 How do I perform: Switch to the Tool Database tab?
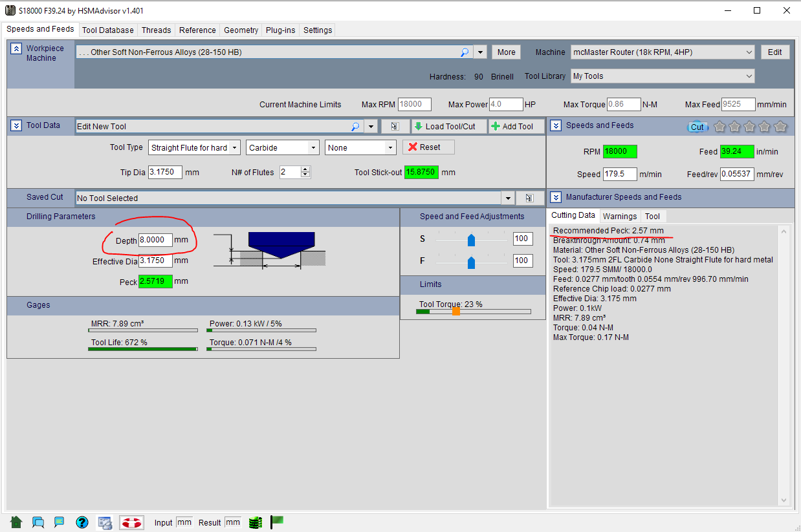(108, 30)
